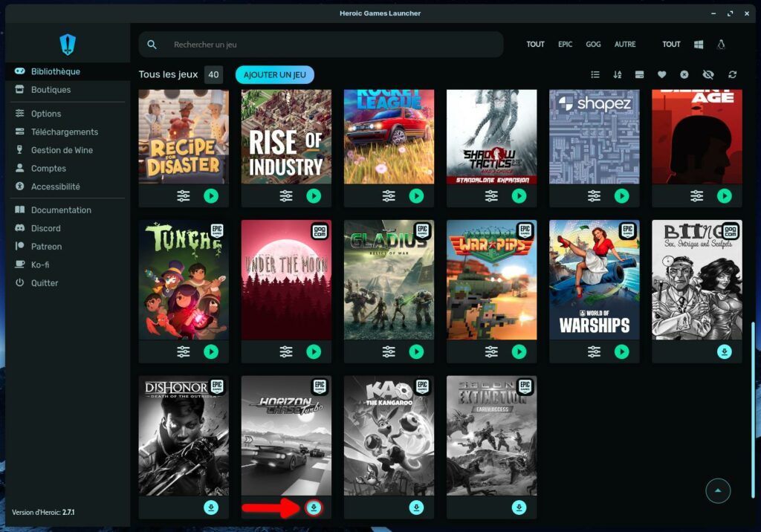The height and width of the screenshot is (532, 761).
Task: Filter by Windows platform icon
Action: coord(699,45)
